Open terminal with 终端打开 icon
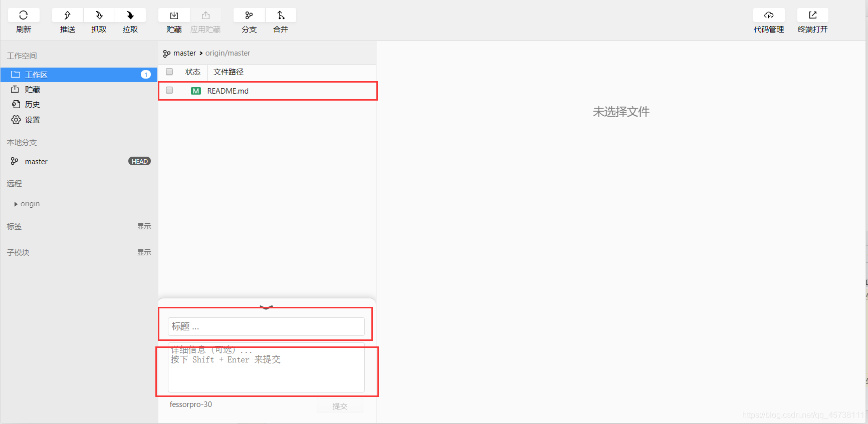 click(x=812, y=16)
